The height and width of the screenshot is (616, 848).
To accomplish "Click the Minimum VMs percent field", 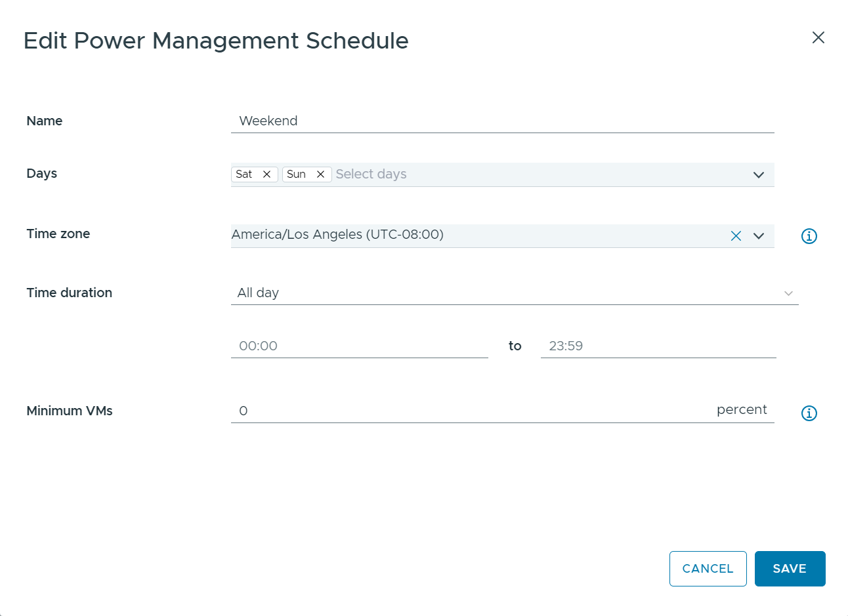I will point(473,411).
